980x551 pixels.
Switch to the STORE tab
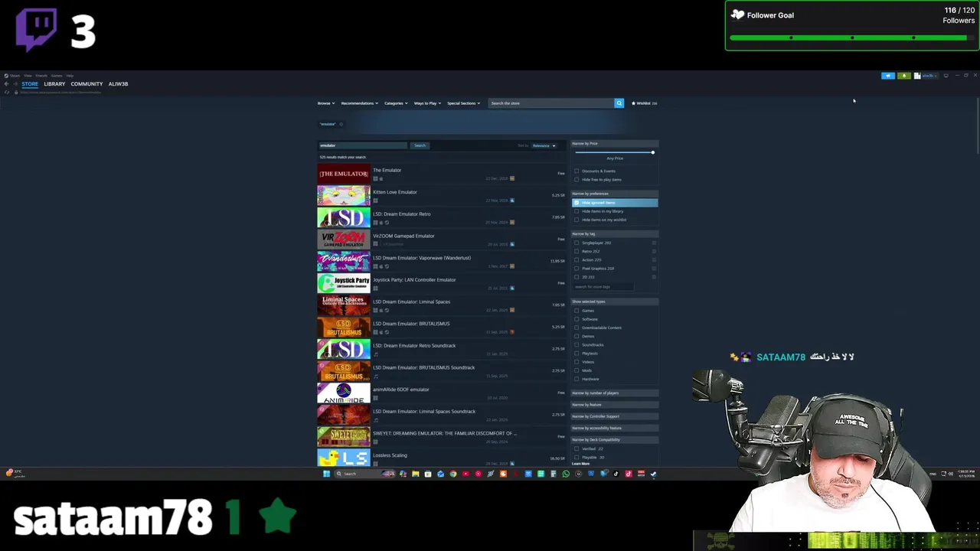coord(30,83)
